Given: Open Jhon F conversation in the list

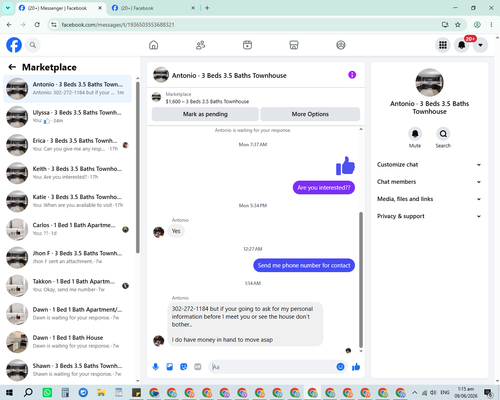Looking at the screenshot, I should click(67, 257).
